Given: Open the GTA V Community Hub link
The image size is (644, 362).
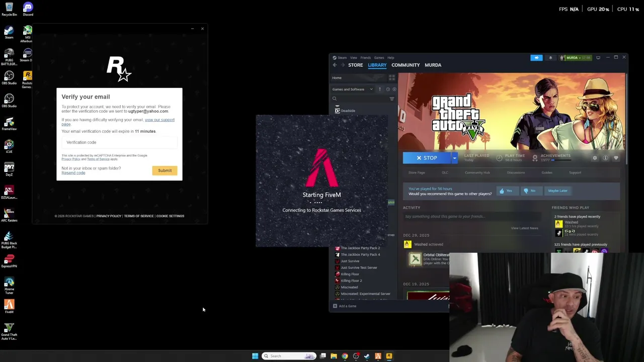Looking at the screenshot, I should click(x=477, y=172).
